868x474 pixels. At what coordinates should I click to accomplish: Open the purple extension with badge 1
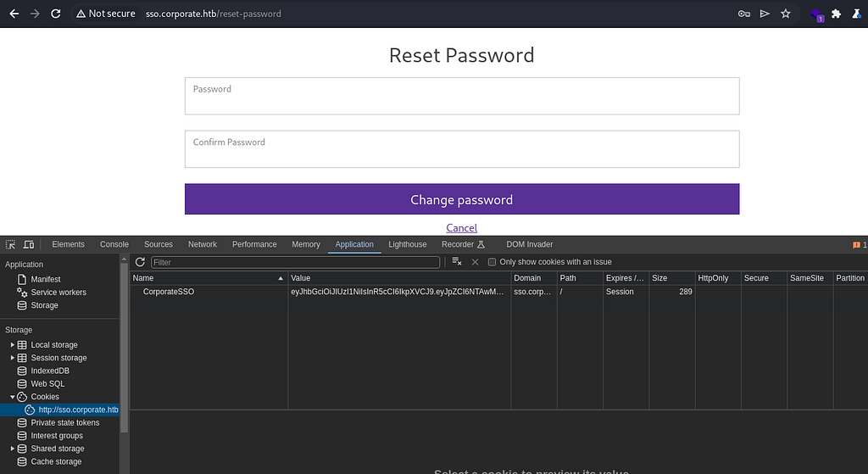tap(816, 14)
